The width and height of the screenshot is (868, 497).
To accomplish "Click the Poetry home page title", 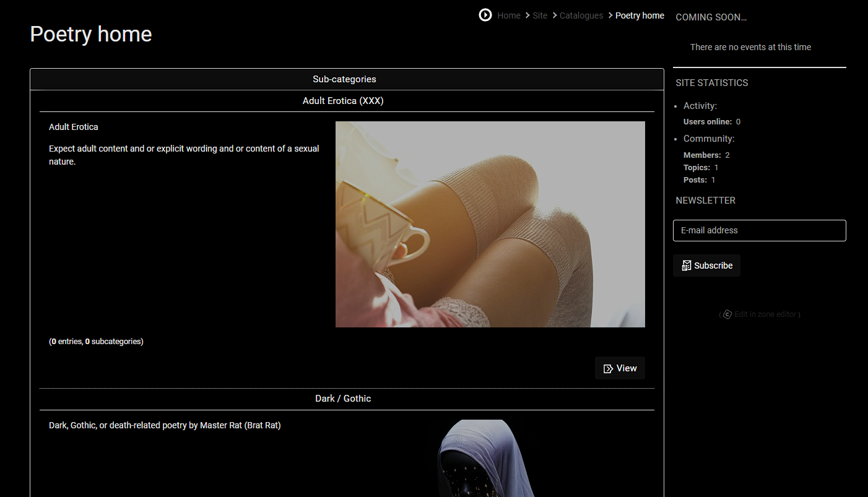I will [x=91, y=34].
